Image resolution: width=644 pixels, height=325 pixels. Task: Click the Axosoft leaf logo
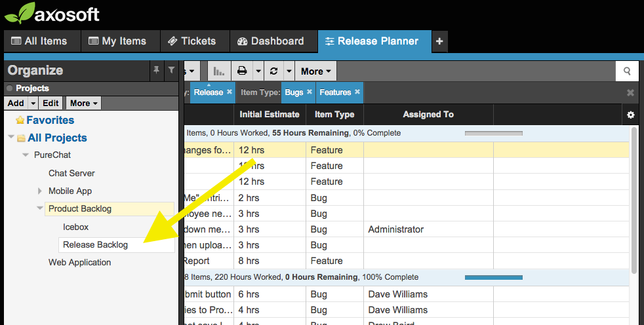pyautogui.click(x=19, y=13)
